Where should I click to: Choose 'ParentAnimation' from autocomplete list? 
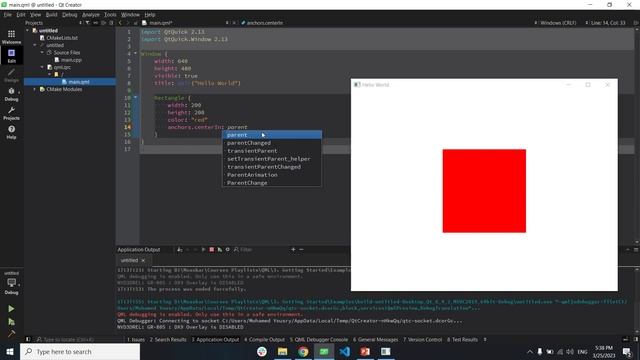coord(272,175)
